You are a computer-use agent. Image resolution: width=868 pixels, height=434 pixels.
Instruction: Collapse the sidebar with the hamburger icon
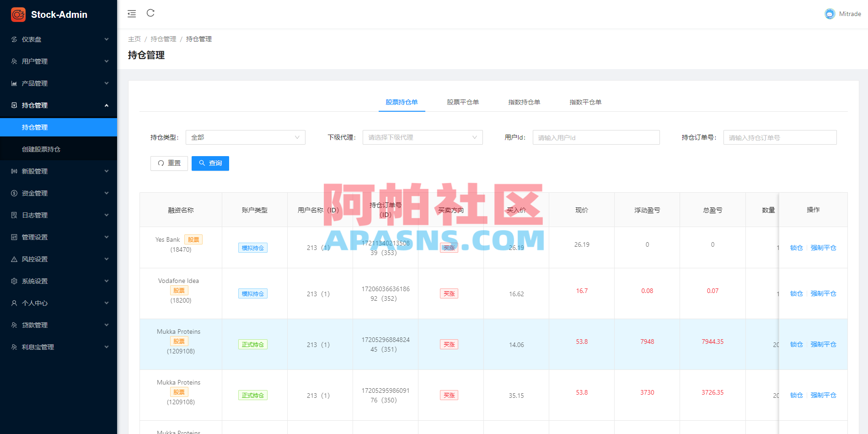point(131,14)
